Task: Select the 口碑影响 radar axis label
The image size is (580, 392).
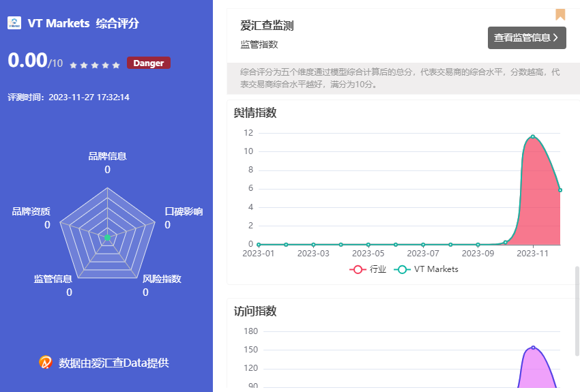Action: [x=184, y=211]
